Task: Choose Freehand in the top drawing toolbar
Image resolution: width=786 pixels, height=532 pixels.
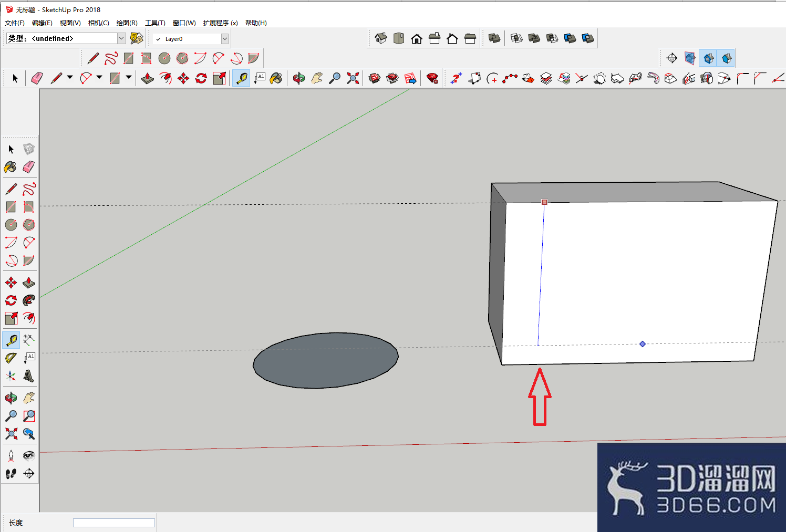Action: 111,58
